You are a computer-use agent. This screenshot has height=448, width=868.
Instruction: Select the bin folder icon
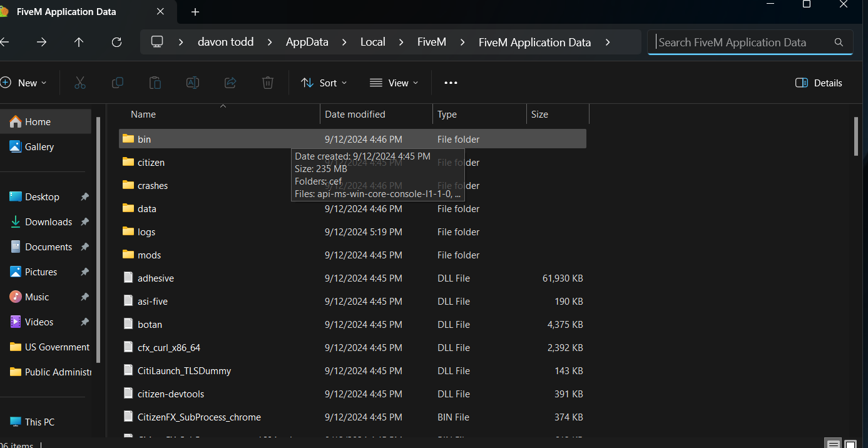tap(128, 139)
